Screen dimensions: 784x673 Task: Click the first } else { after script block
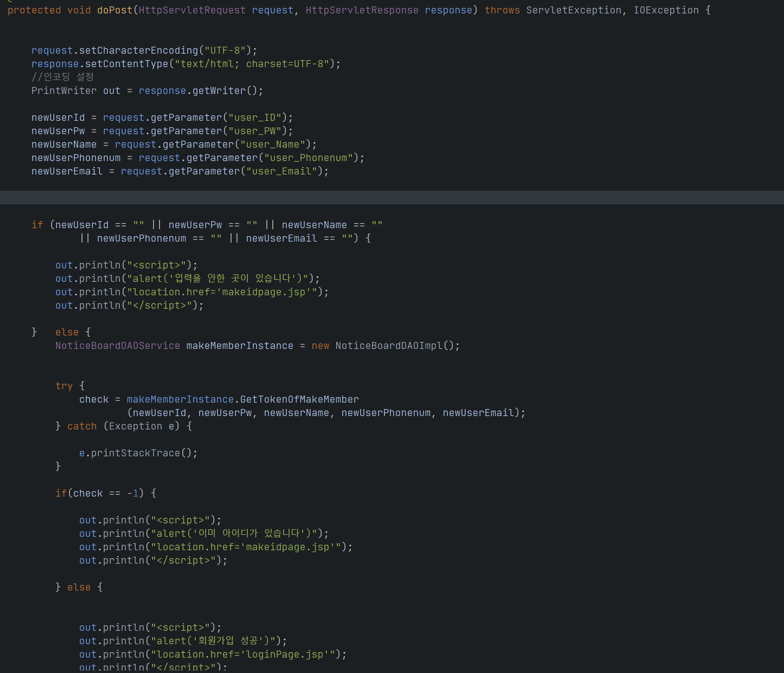pyautogui.click(x=61, y=332)
